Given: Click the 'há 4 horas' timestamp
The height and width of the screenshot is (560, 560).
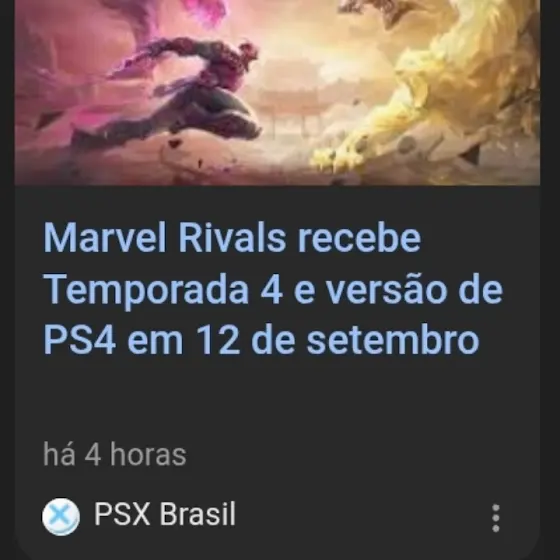Looking at the screenshot, I should pyautogui.click(x=115, y=455).
